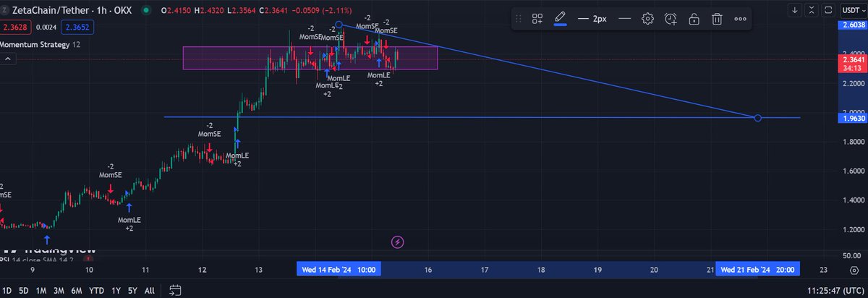
Task: Click the time axis label 13
Action: 258,269
